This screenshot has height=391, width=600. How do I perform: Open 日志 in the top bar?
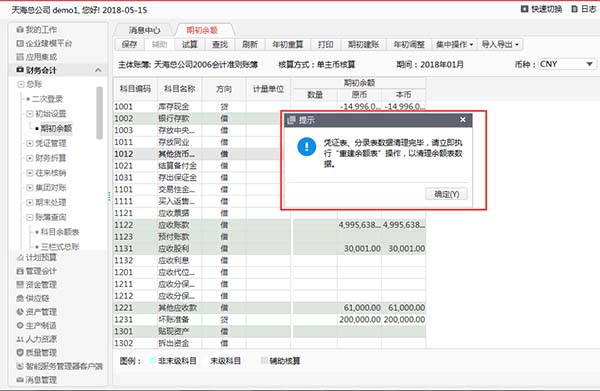(584, 9)
